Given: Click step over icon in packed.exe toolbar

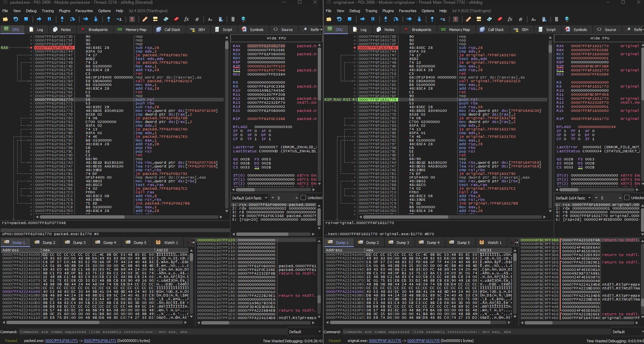Looking at the screenshot, I should click(72, 19).
